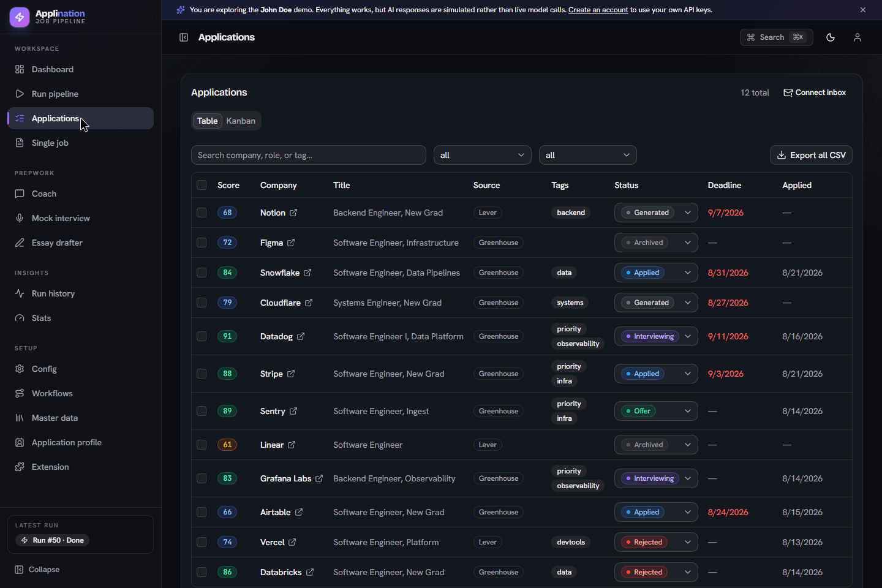Check the Sentry row checkbox
The height and width of the screenshot is (588, 882).
pyautogui.click(x=202, y=411)
